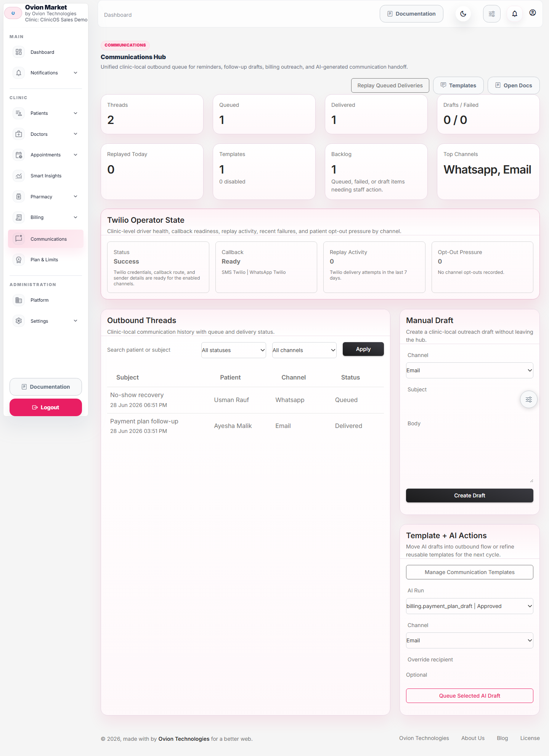Expand the Appointments sidebar submenu chevron
Image resolution: width=549 pixels, height=756 pixels.
[75, 155]
